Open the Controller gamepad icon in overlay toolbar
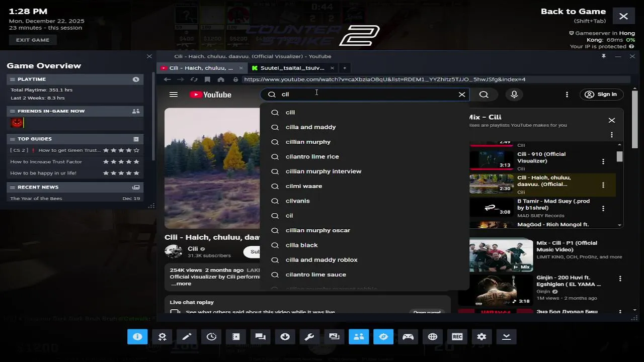The height and width of the screenshot is (362, 644). coord(408,337)
